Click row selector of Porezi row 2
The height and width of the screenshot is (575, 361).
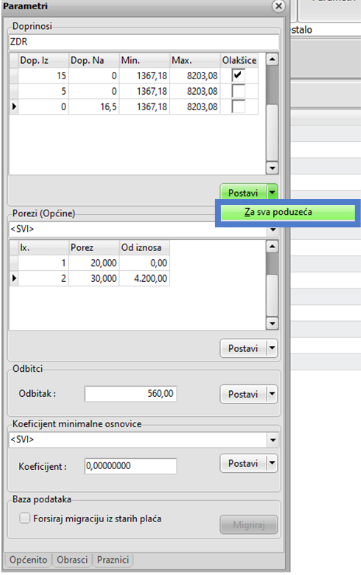[x=14, y=278]
